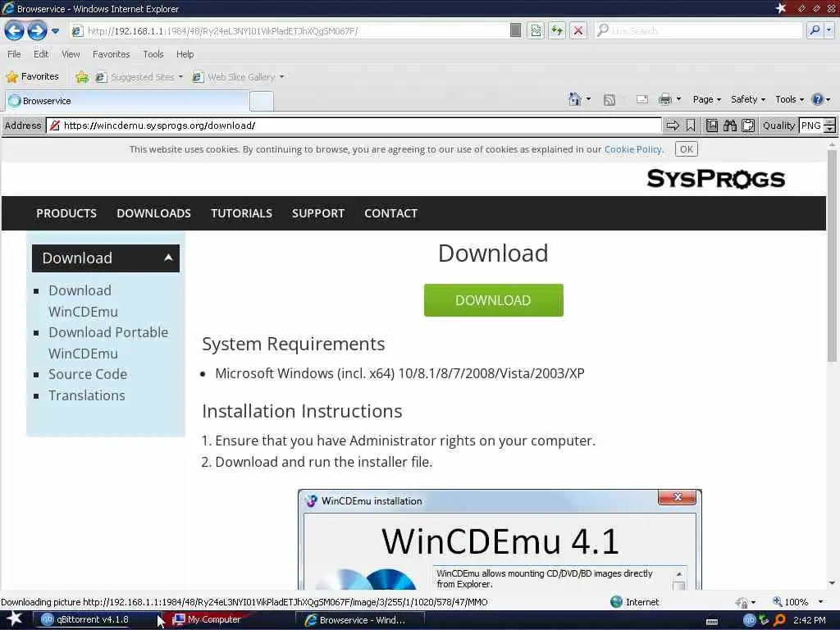Image resolution: width=840 pixels, height=630 pixels.
Task: Open the Favorites menu
Action: click(111, 54)
